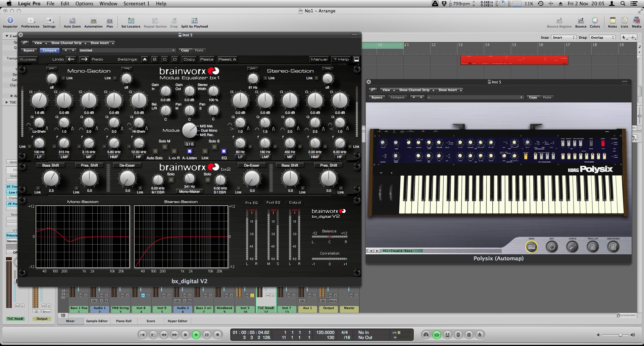Open the Polysix PROG LIST page
Screen dimensions: 644x346
[593, 247]
